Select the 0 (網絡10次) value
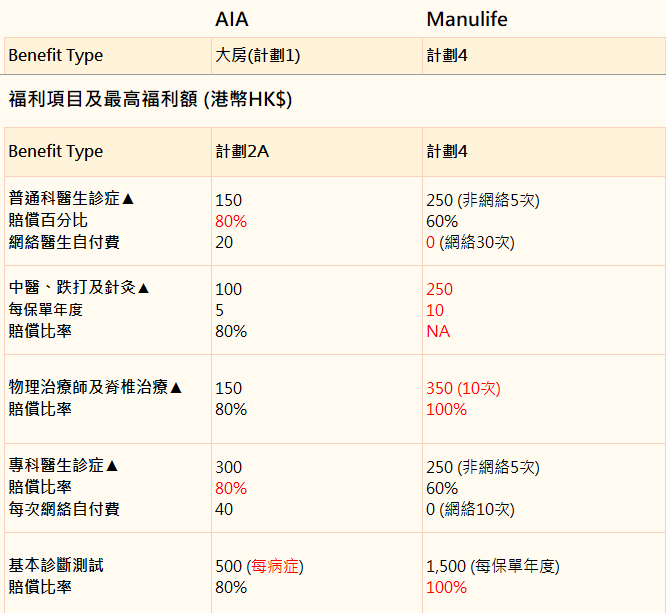The height and width of the screenshot is (613, 666). click(x=470, y=509)
